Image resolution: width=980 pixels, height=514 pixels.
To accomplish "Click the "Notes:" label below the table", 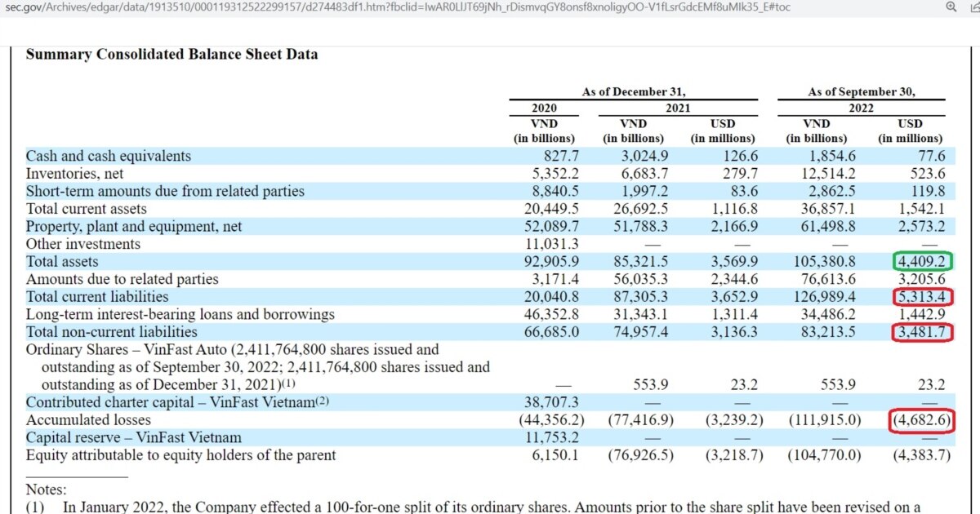I will (x=46, y=490).
